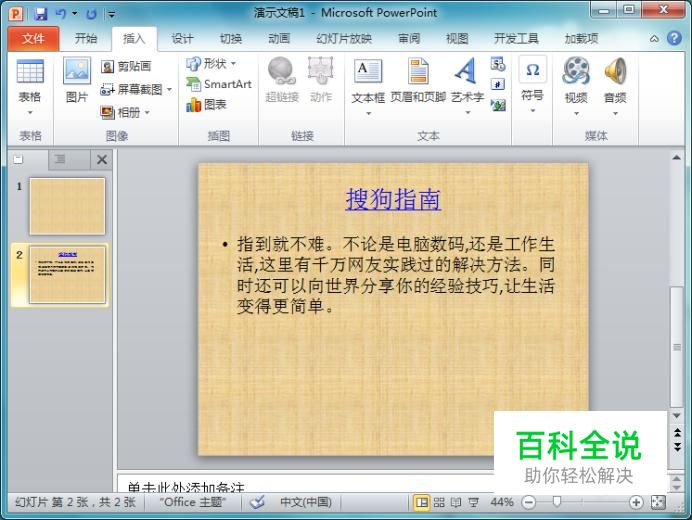Open the 文件 (File) tab
Image resolution: width=692 pixels, height=520 pixels.
[x=33, y=39]
